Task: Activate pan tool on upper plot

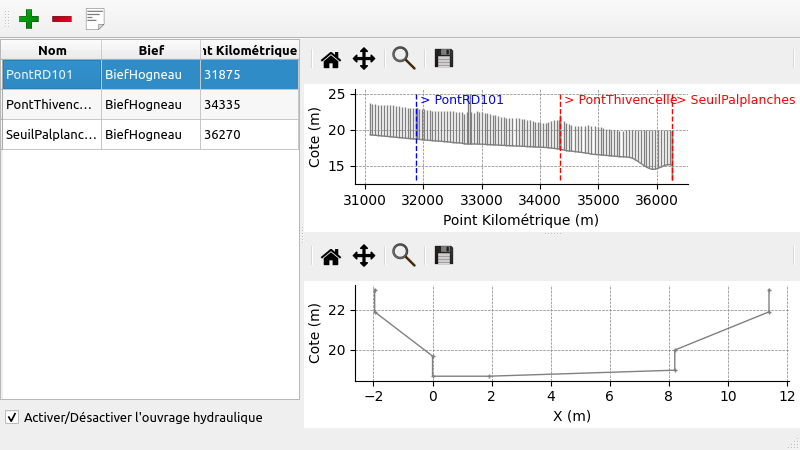Action: tap(364, 59)
